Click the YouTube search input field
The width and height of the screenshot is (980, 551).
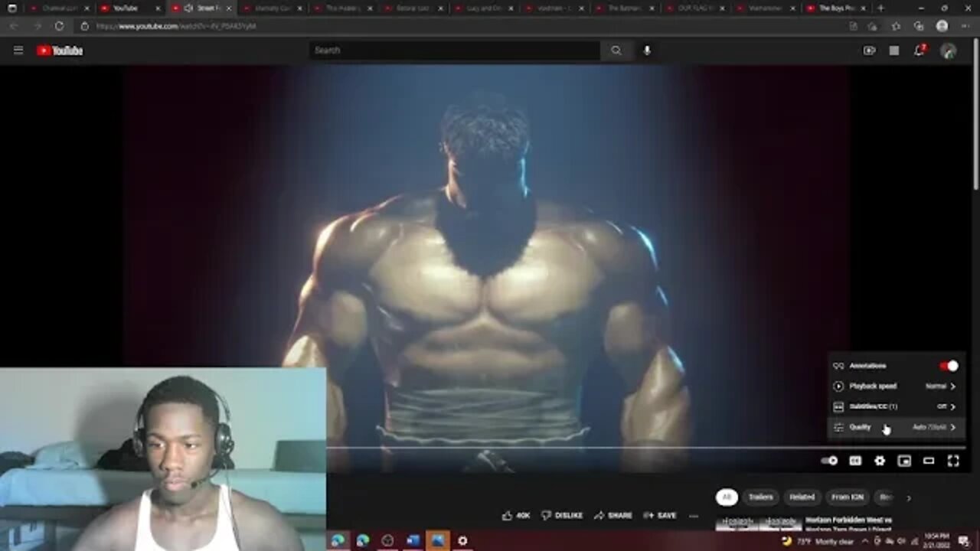(455, 51)
